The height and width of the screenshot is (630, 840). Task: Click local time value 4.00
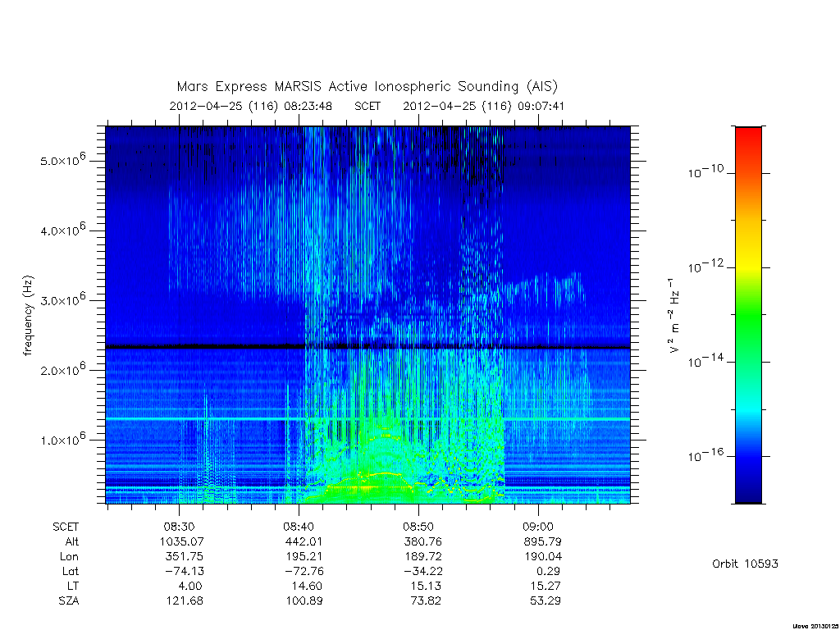(x=190, y=586)
